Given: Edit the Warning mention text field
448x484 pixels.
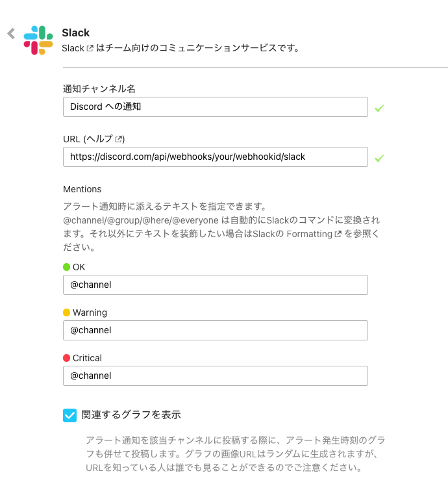Looking at the screenshot, I should 216,331.
